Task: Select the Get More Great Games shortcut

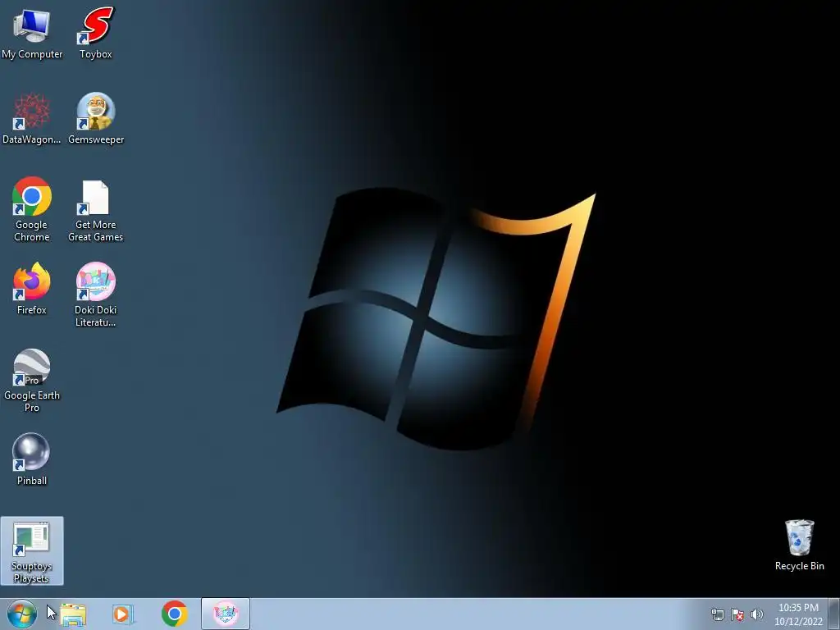Action: coord(95,211)
